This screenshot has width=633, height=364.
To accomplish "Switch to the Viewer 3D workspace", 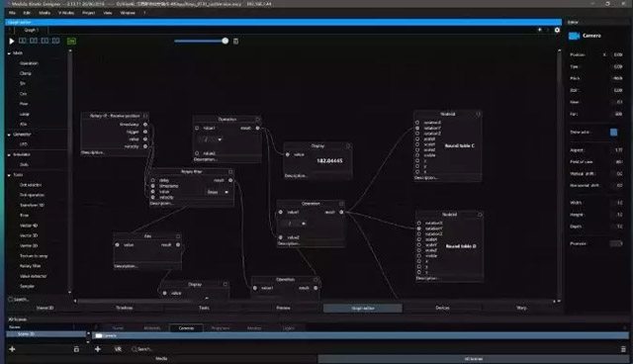I will (x=45, y=308).
